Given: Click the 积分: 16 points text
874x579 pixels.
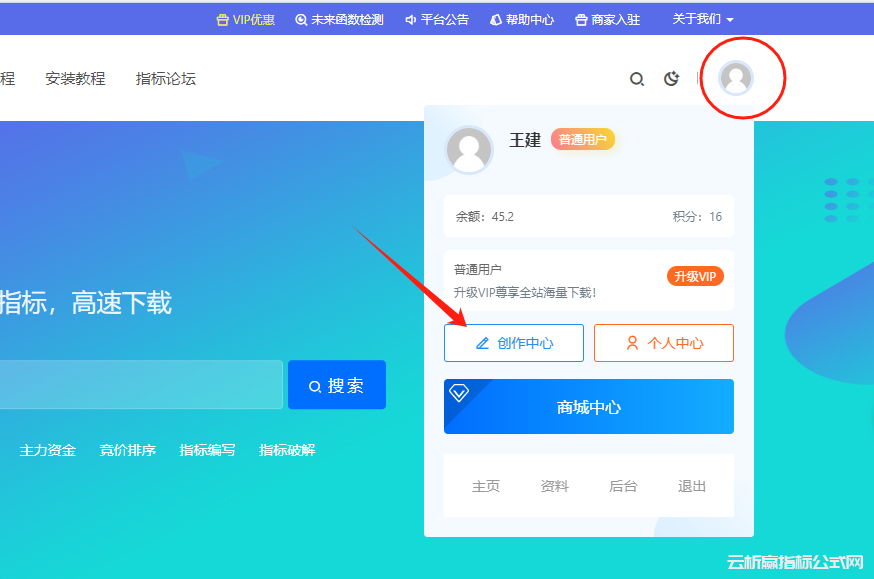Looking at the screenshot, I should tap(697, 217).
